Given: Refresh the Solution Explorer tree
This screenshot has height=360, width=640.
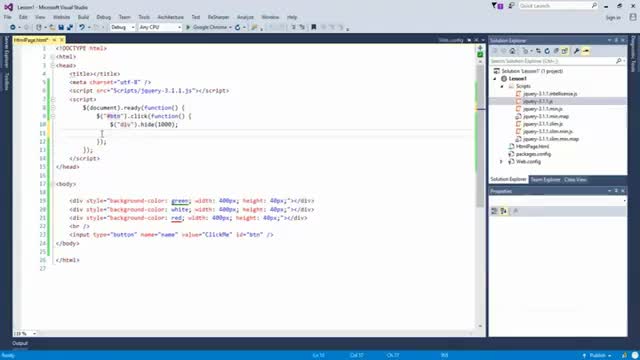Looking at the screenshot, I should 547,51.
